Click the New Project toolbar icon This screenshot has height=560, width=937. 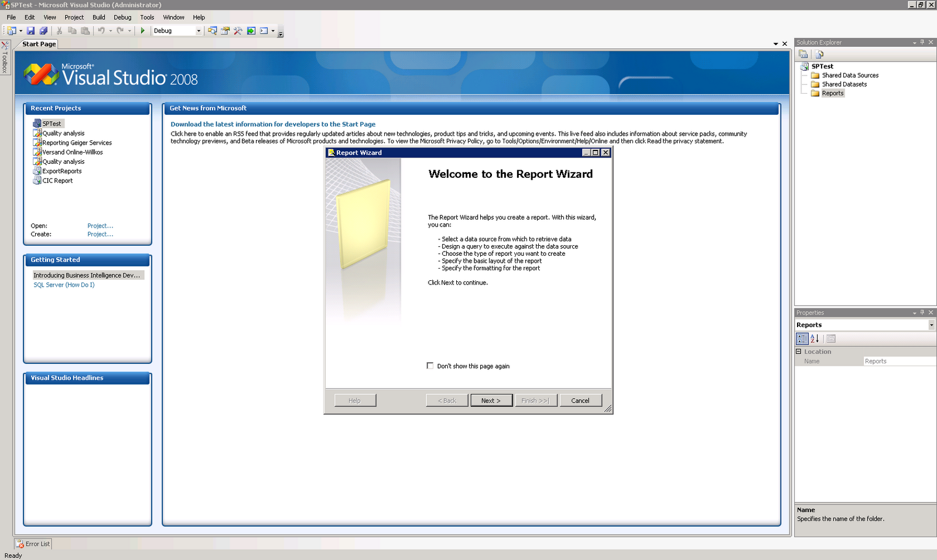(11, 31)
